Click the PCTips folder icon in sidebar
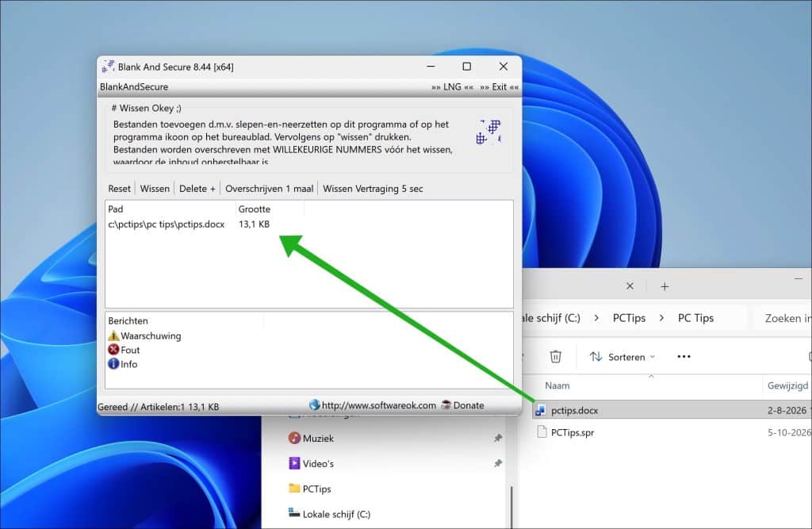Image resolution: width=812 pixels, height=529 pixels. [x=294, y=488]
